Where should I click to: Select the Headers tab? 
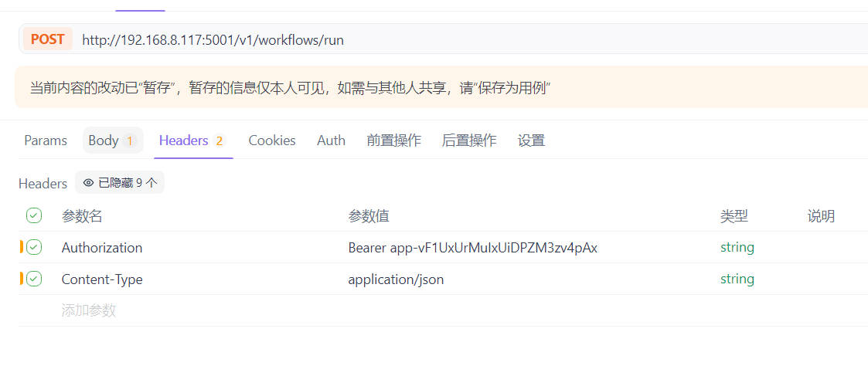(x=192, y=140)
